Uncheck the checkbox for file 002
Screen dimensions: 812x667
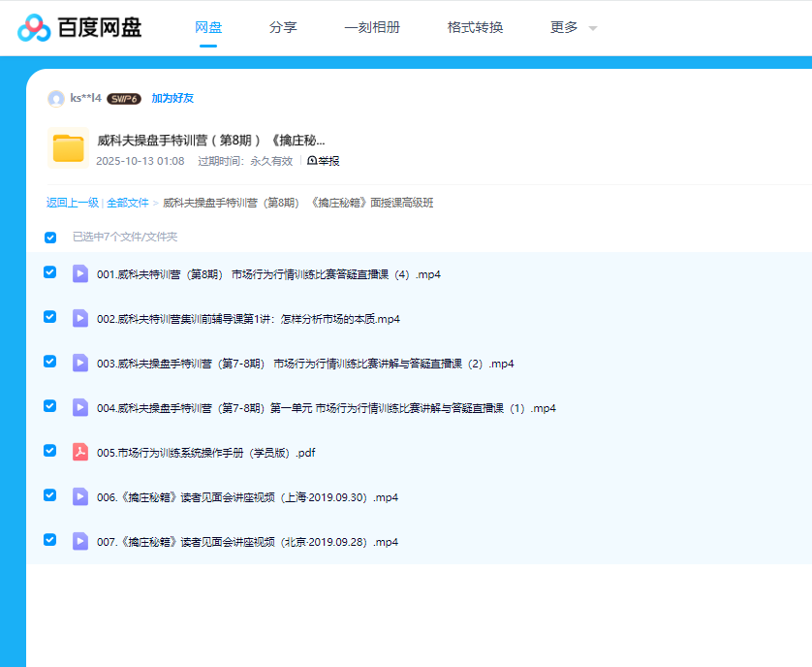click(50, 317)
